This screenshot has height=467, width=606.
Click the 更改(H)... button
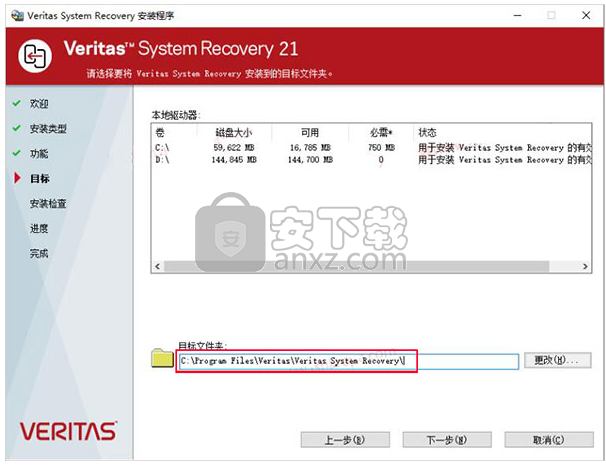point(557,360)
